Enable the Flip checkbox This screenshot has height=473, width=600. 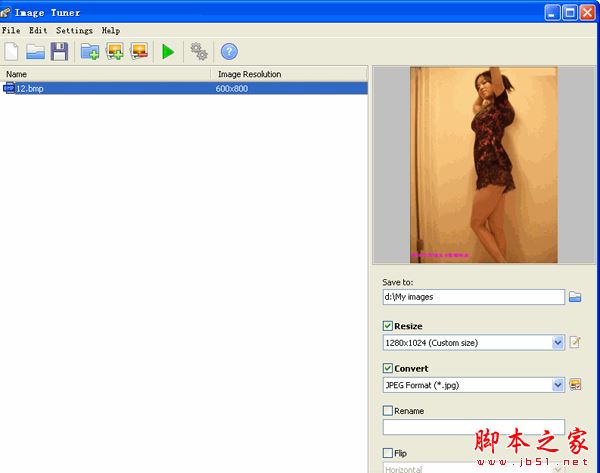[388, 453]
